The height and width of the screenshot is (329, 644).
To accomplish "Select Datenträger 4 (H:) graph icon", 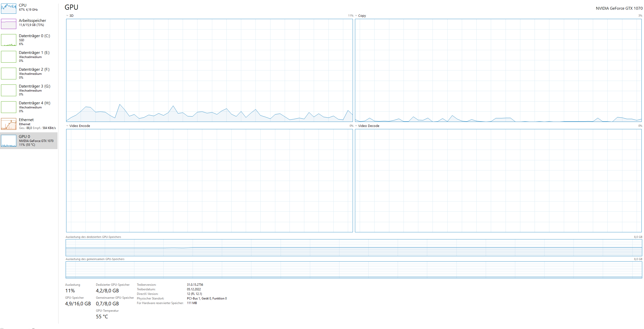I will pyautogui.click(x=9, y=107).
